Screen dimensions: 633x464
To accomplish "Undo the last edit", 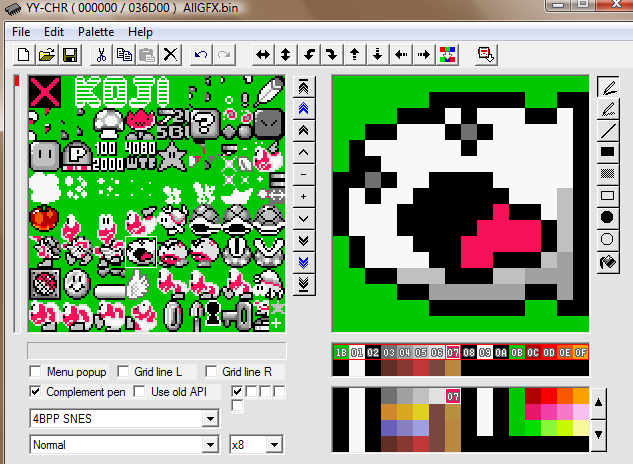I will click(201, 55).
